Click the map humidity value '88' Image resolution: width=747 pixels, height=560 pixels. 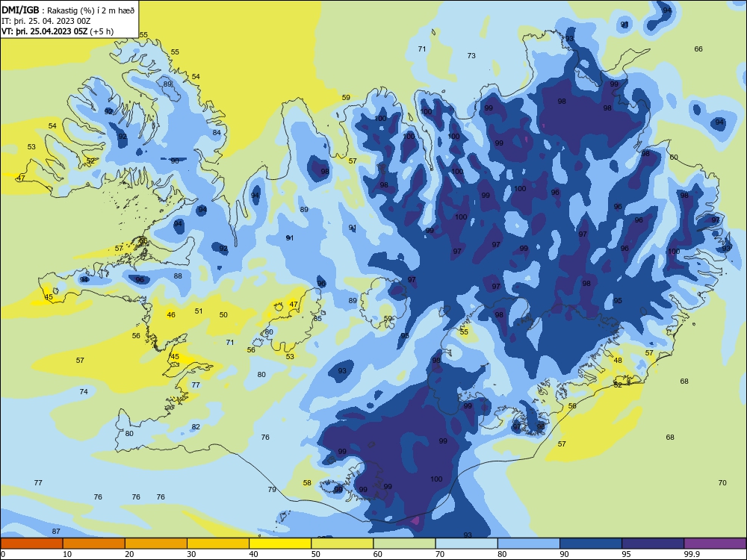click(x=178, y=276)
